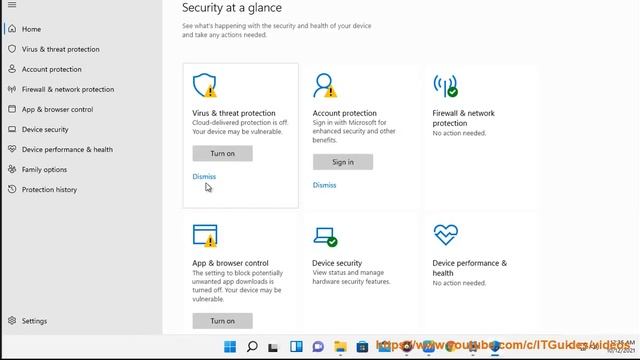
Task: Click the Settings gear icon in the sidebar
Action: (x=12, y=320)
